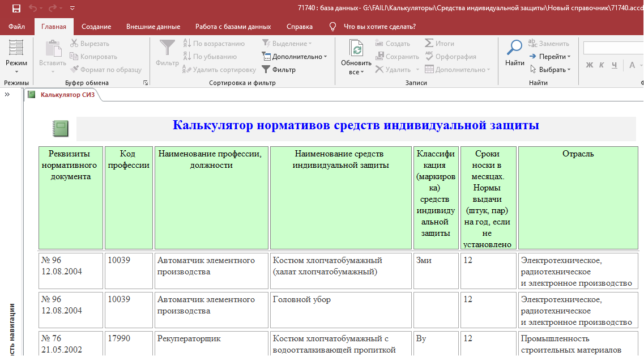Click the Режим view button icon

16,48
